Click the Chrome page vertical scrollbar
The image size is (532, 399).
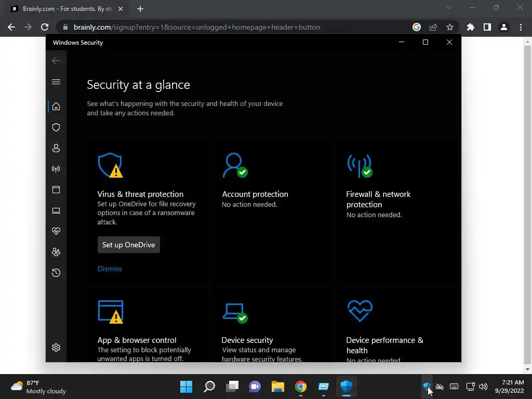click(527, 205)
